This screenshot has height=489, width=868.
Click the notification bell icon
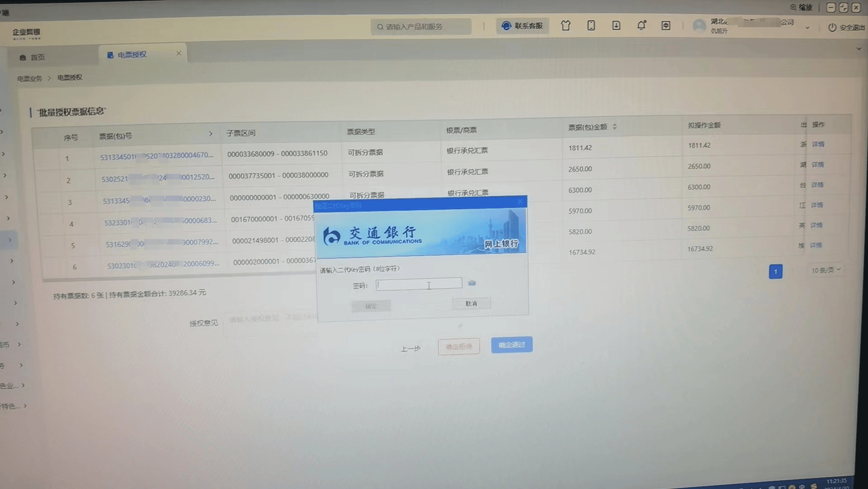(x=641, y=26)
